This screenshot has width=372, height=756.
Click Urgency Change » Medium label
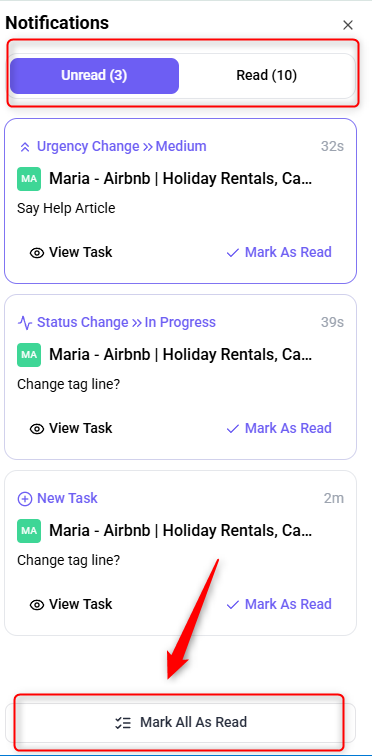121,146
